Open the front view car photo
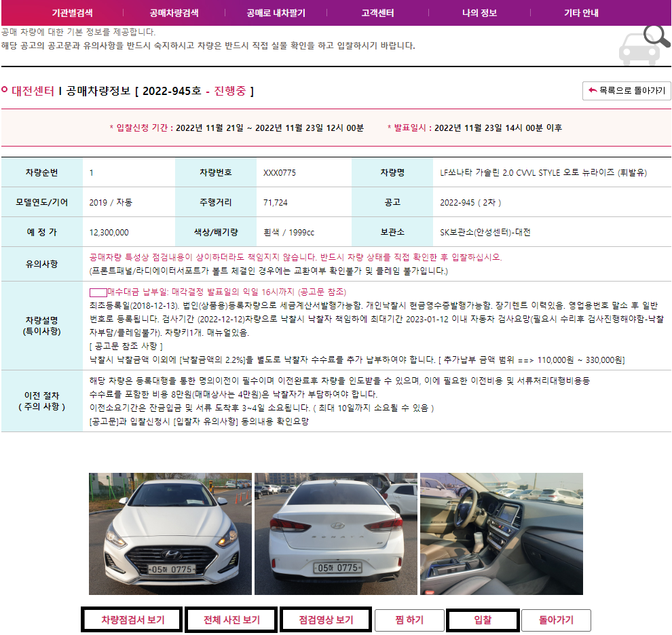This screenshot has height=635, width=672. pyautogui.click(x=170, y=533)
